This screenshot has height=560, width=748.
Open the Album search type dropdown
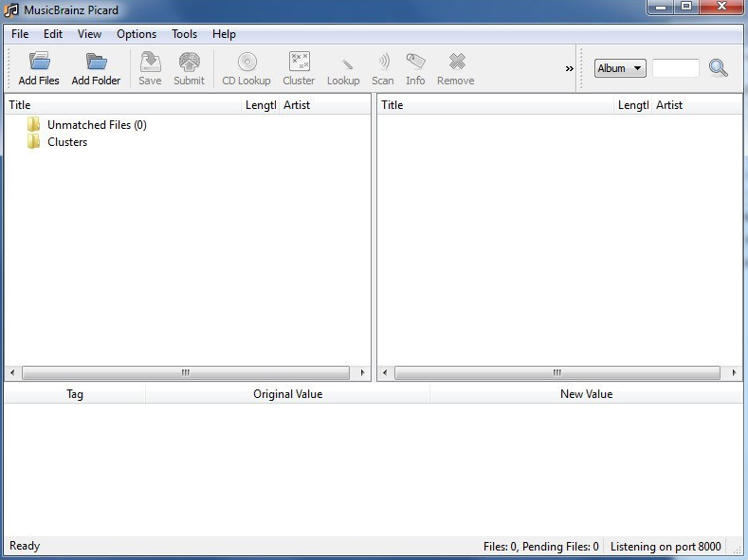620,68
